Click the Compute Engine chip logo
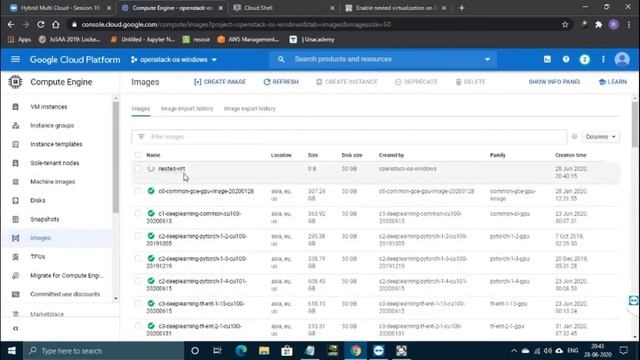Image resolution: width=640 pixels, height=360 pixels. pyautogui.click(x=16, y=82)
